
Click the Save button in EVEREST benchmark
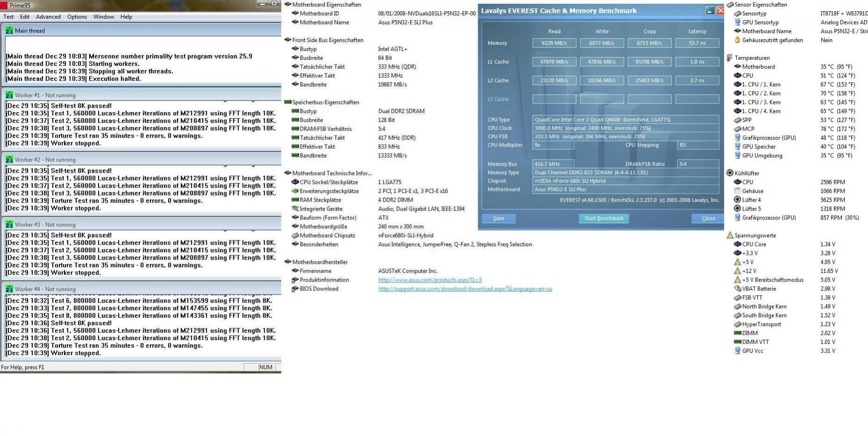tap(499, 218)
